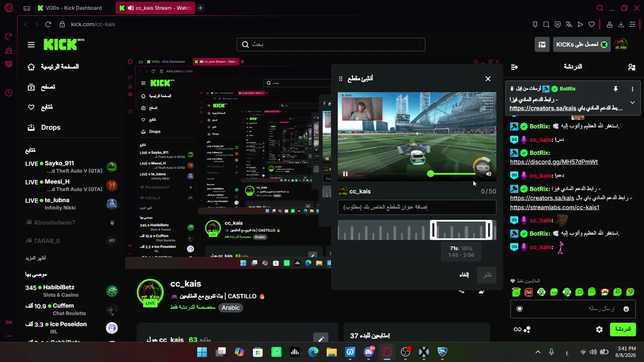Collapse the chat panel with arrow icon

(514, 67)
